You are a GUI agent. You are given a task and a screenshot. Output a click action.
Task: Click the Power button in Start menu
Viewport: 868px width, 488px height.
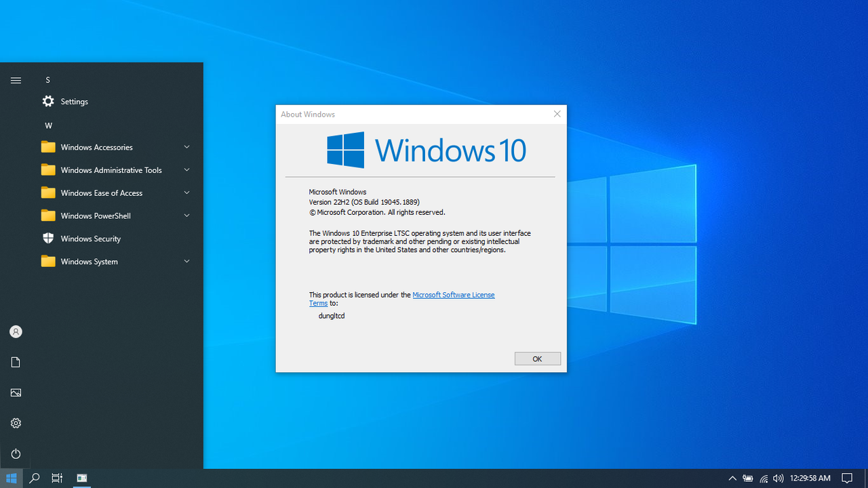coord(16,453)
